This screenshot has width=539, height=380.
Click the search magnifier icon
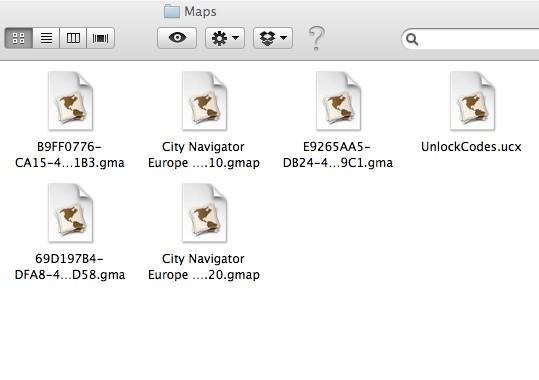coord(412,39)
